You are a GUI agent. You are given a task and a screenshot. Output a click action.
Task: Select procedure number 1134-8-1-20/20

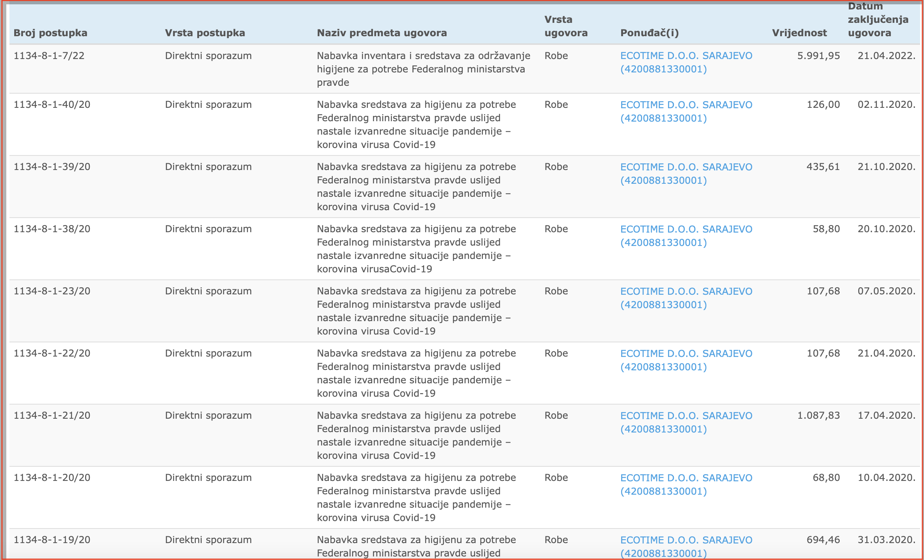tap(52, 478)
